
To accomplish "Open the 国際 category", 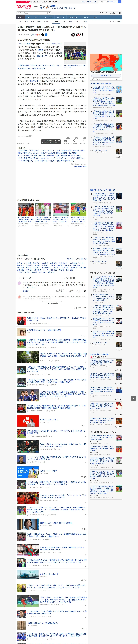I will (32, 21).
